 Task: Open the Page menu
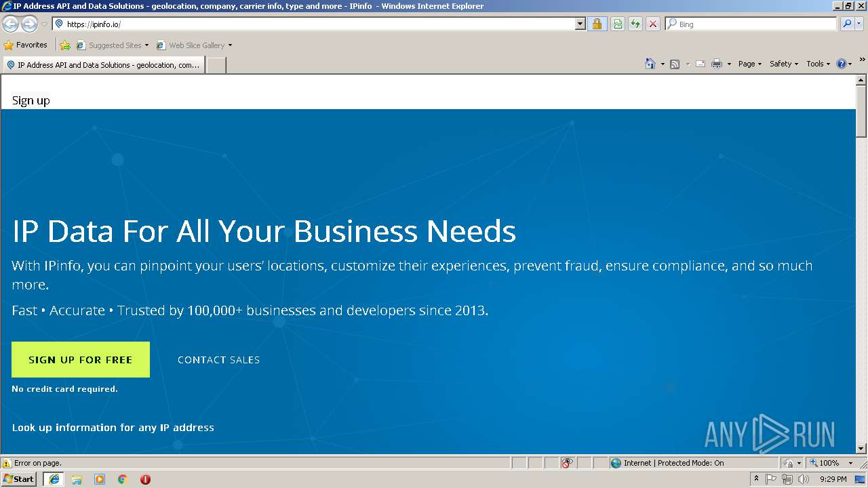tap(750, 64)
